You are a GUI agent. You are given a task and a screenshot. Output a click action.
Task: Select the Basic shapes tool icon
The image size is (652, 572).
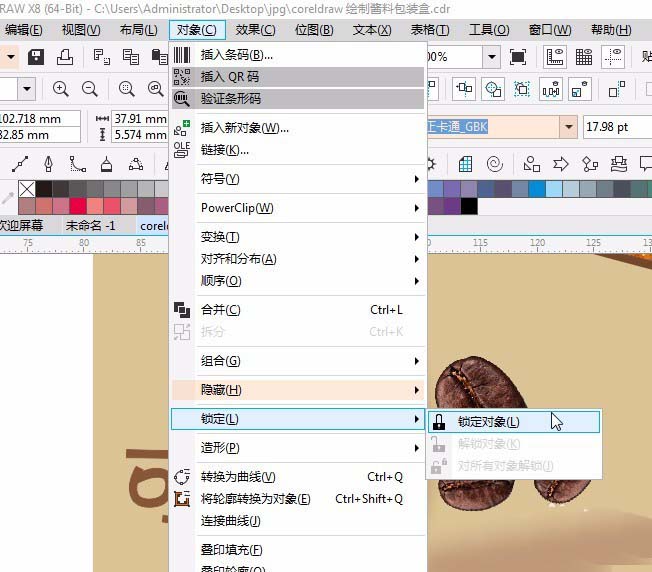pyautogui.click(x=532, y=164)
